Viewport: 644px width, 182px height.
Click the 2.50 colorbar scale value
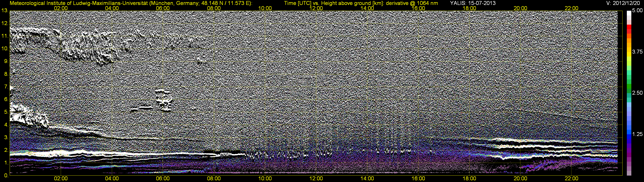637,93
